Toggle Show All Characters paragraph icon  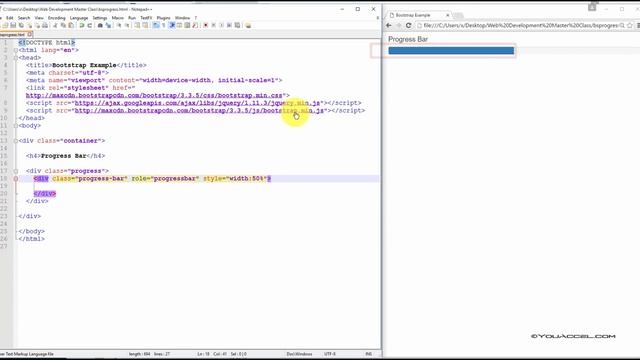[x=164, y=25]
